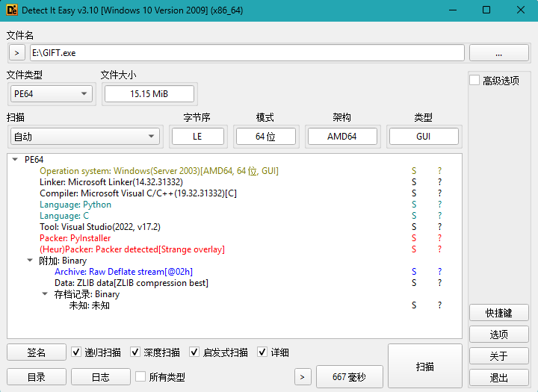Click the ? link on the Language: C row

tap(439, 216)
